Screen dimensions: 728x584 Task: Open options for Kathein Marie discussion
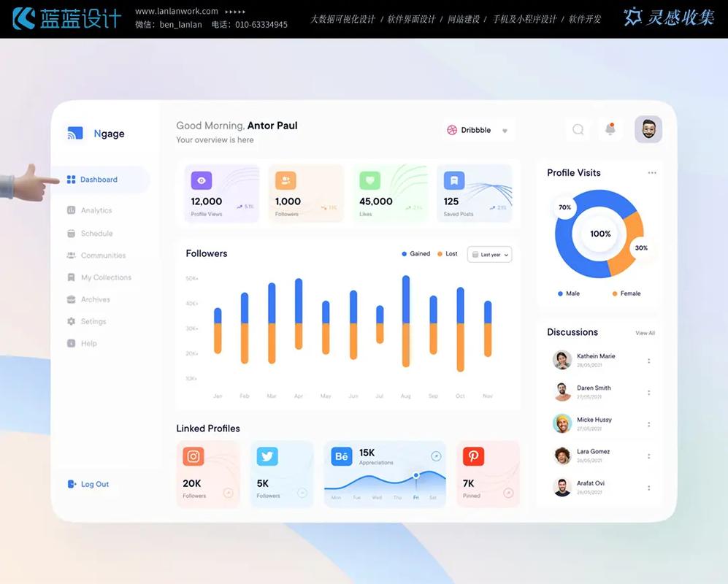[x=648, y=361]
